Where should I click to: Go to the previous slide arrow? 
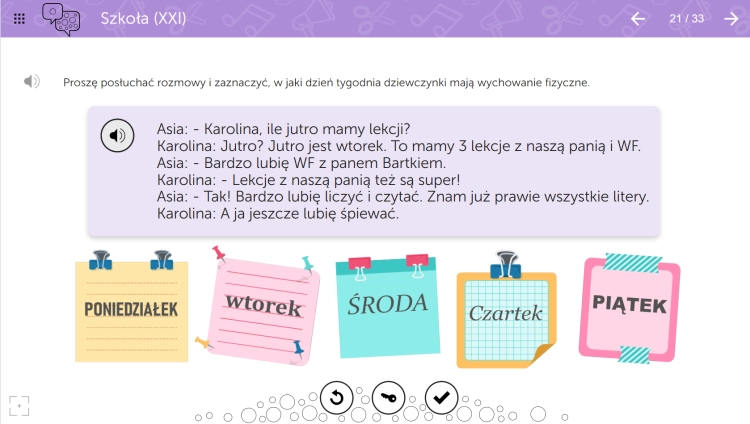(638, 19)
